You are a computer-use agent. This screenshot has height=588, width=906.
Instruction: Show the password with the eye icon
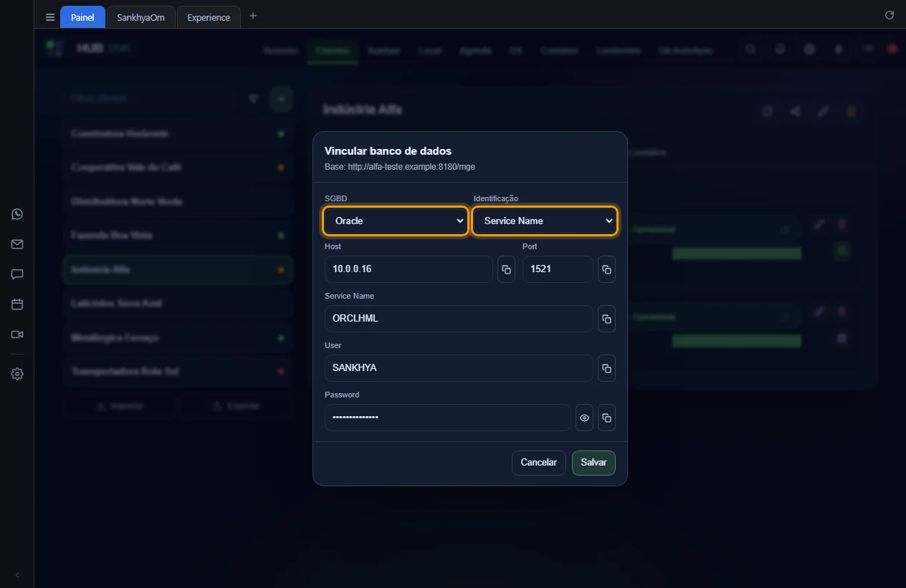(584, 418)
